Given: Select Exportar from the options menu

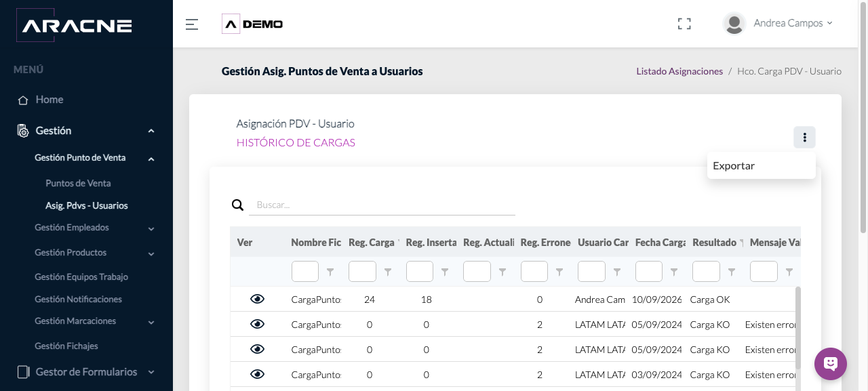Looking at the screenshot, I should (761, 166).
